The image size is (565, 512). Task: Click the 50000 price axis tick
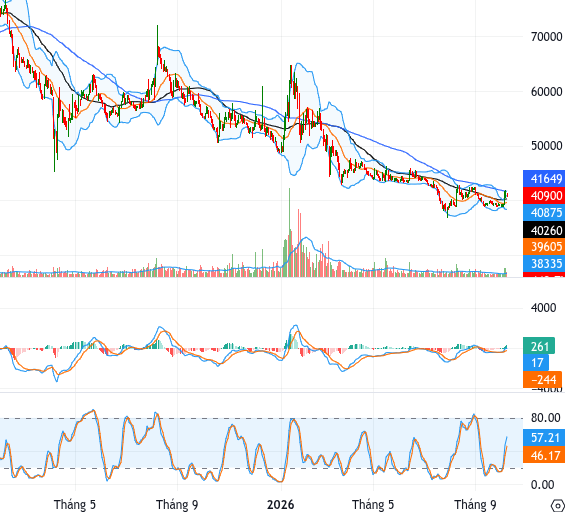coord(546,146)
